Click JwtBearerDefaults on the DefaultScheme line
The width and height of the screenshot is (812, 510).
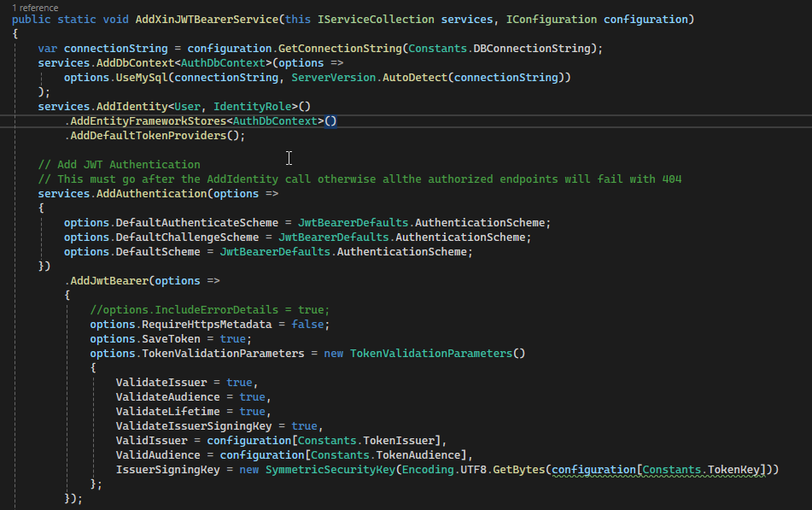[x=275, y=251]
